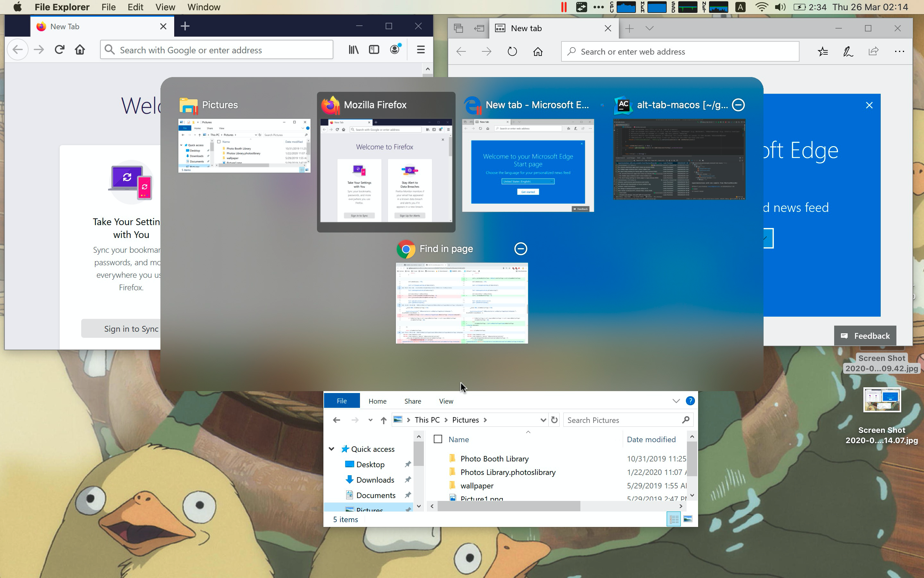Click the Firefox home button
924x578 pixels.
[80, 50]
